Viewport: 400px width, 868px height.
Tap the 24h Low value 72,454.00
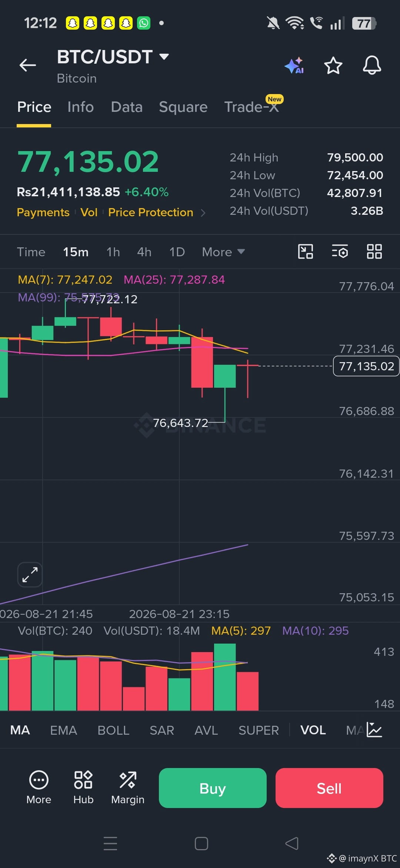tap(355, 175)
